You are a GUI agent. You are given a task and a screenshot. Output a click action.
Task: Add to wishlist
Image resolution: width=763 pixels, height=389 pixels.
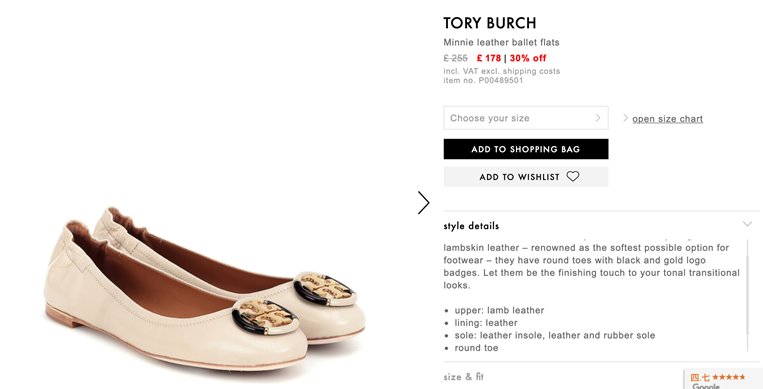pyautogui.click(x=526, y=177)
